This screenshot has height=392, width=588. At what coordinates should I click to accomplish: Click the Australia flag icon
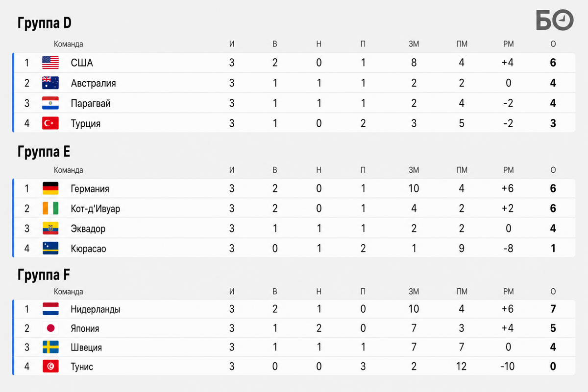pyautogui.click(x=50, y=83)
